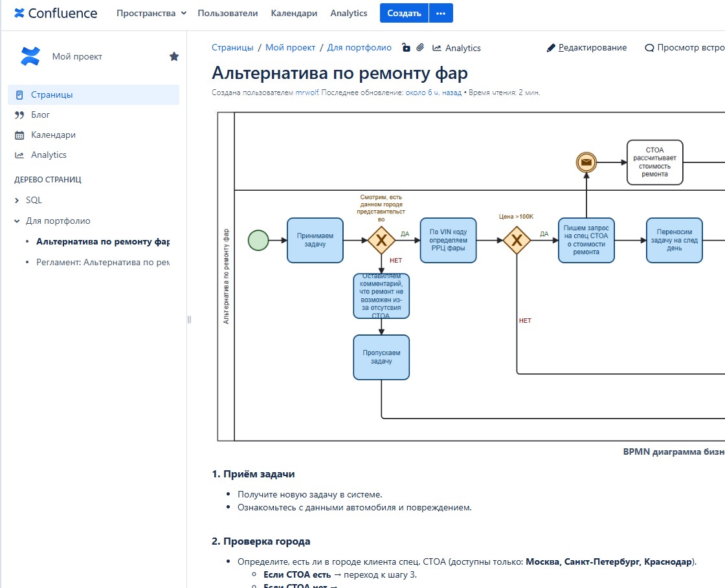This screenshot has width=725, height=588.
Task: Star the Мой проект space
Action: (x=174, y=57)
